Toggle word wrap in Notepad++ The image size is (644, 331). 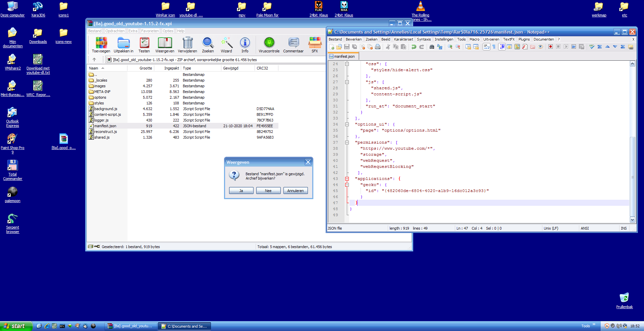click(x=486, y=47)
